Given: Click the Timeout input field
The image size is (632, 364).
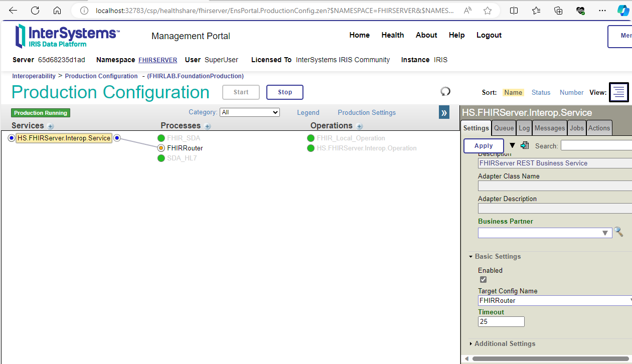Looking at the screenshot, I should pos(501,321).
